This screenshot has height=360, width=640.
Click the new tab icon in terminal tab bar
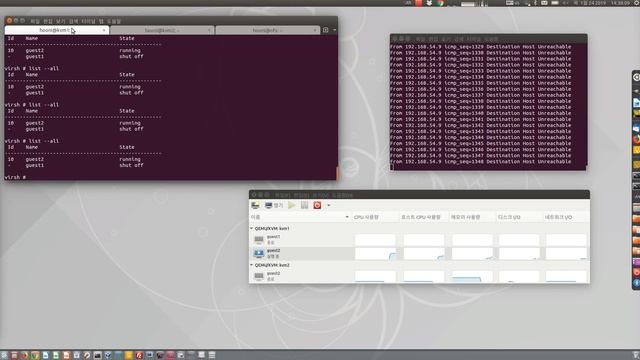325,30
